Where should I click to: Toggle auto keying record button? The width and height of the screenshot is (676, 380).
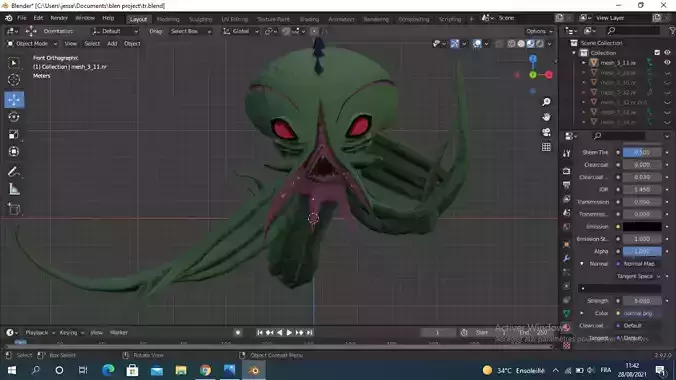(x=238, y=333)
